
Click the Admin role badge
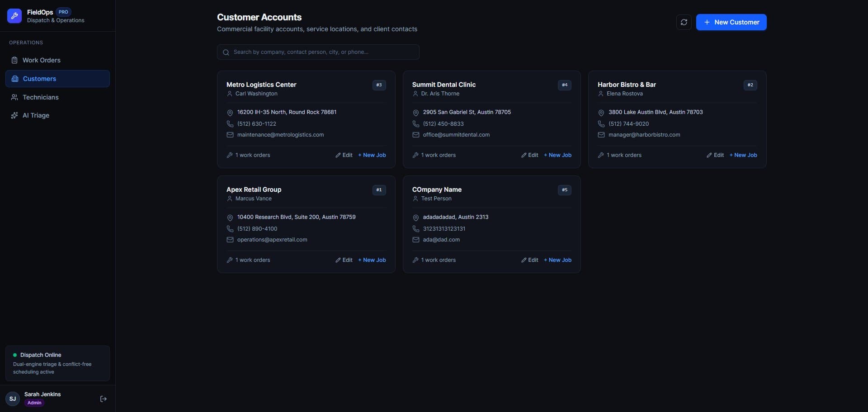click(34, 403)
